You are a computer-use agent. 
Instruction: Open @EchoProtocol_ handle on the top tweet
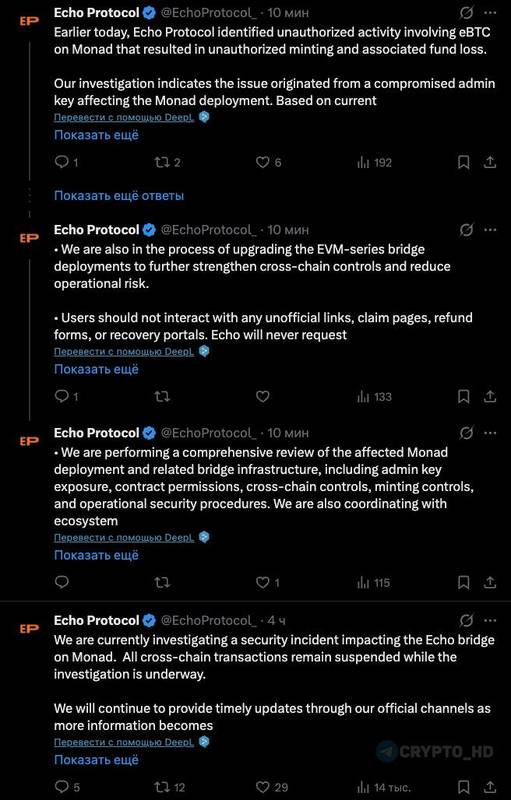[209, 13]
